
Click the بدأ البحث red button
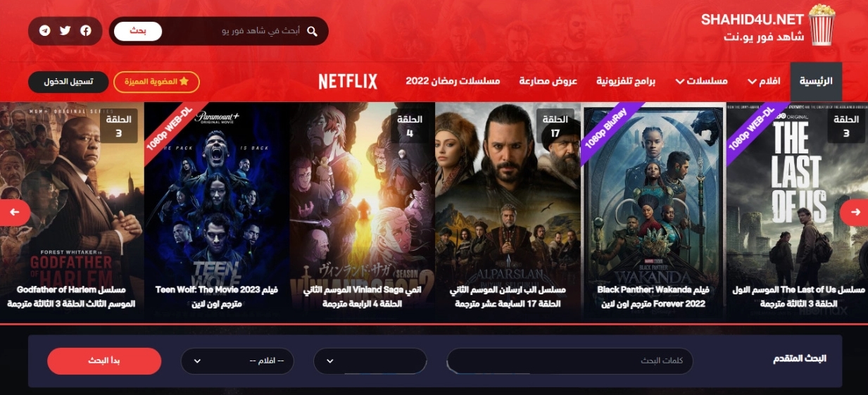(104, 361)
